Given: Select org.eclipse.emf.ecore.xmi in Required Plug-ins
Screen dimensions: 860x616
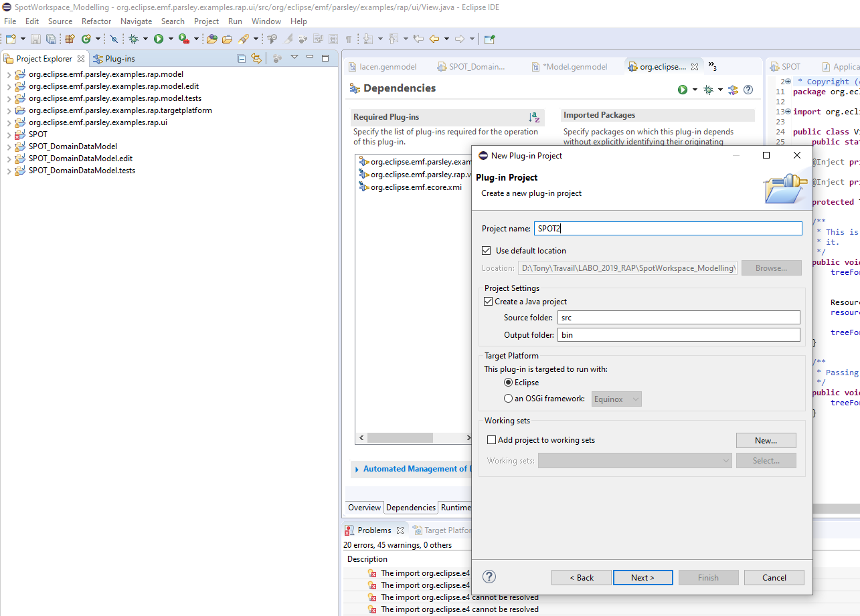Looking at the screenshot, I should point(411,187).
